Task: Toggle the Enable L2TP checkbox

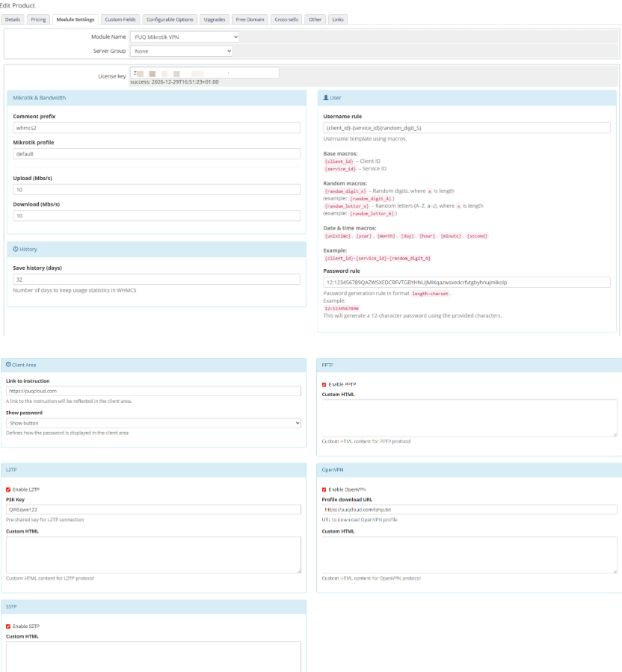Action: point(8,490)
